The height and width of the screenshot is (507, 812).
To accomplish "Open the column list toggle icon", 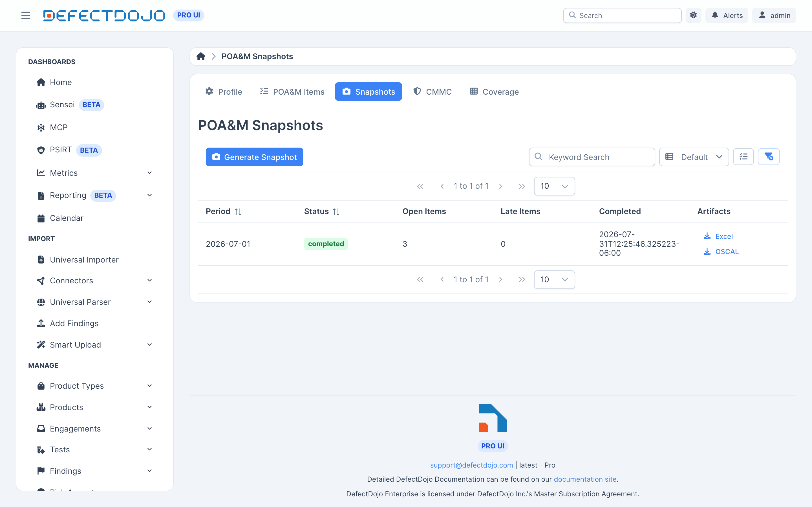I will click(743, 157).
